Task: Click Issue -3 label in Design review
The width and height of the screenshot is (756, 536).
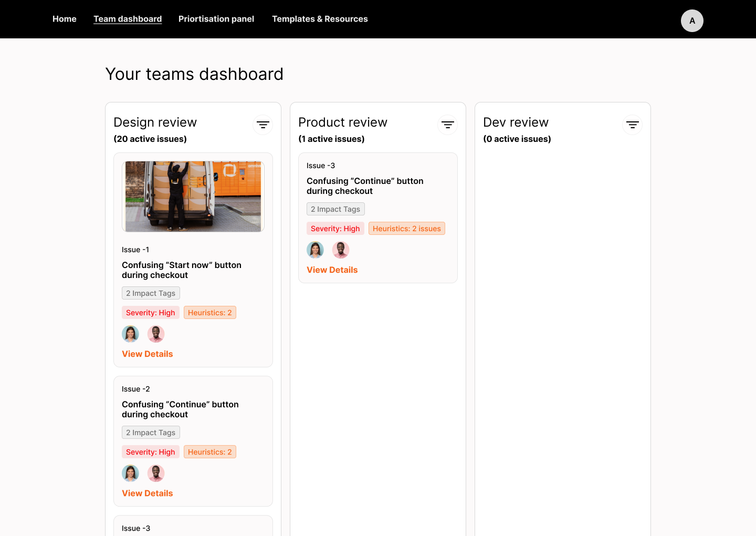Action: 136,528
